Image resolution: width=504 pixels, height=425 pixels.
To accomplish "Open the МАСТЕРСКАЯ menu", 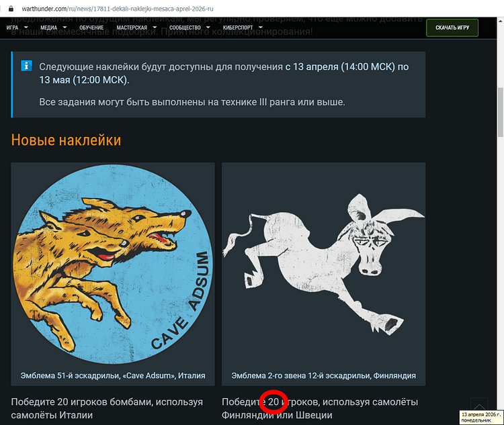I will pos(132,28).
